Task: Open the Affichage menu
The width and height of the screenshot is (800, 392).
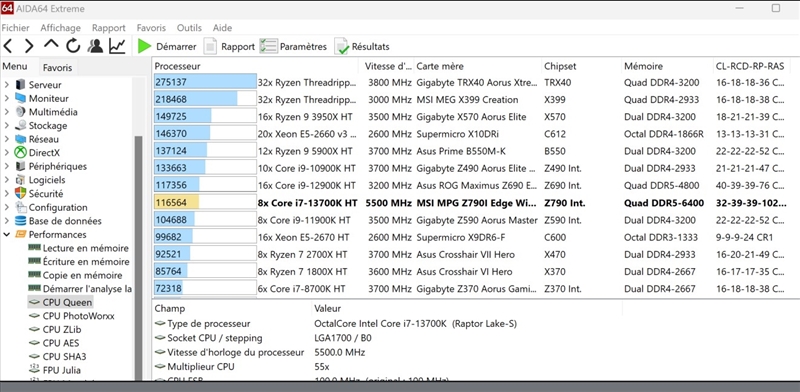Action: (61, 28)
